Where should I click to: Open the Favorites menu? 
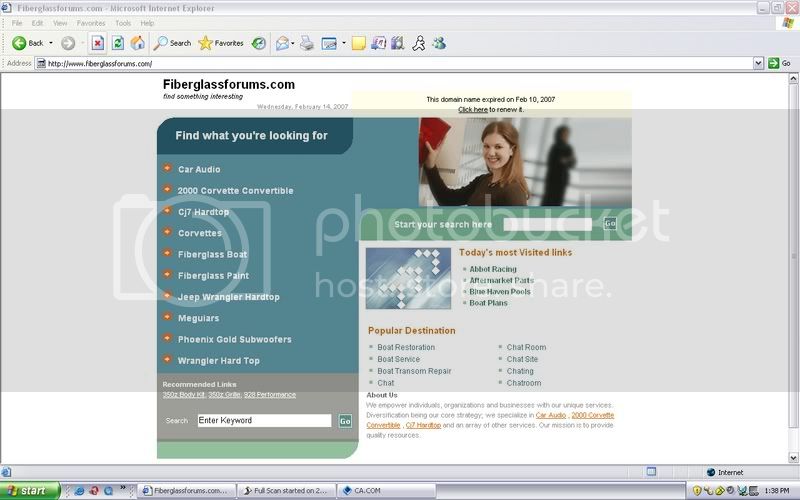click(x=91, y=23)
